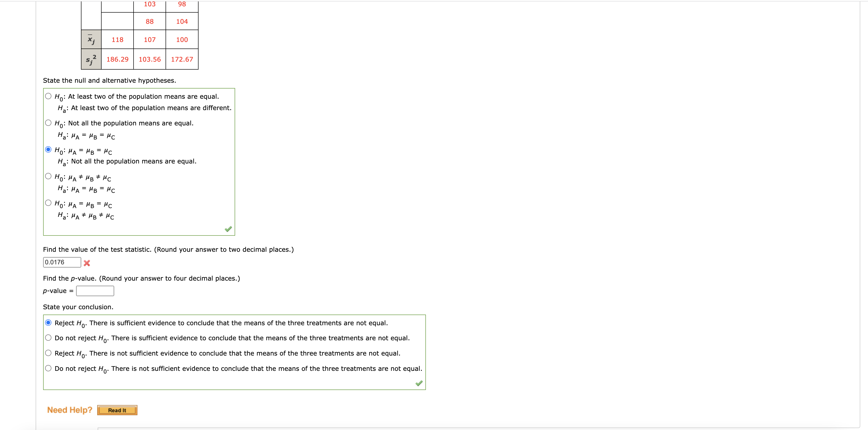Viewport: 868px width, 430px height.
Task: Select the last hypothesis option with Ha unequal means
Action: [x=48, y=202]
